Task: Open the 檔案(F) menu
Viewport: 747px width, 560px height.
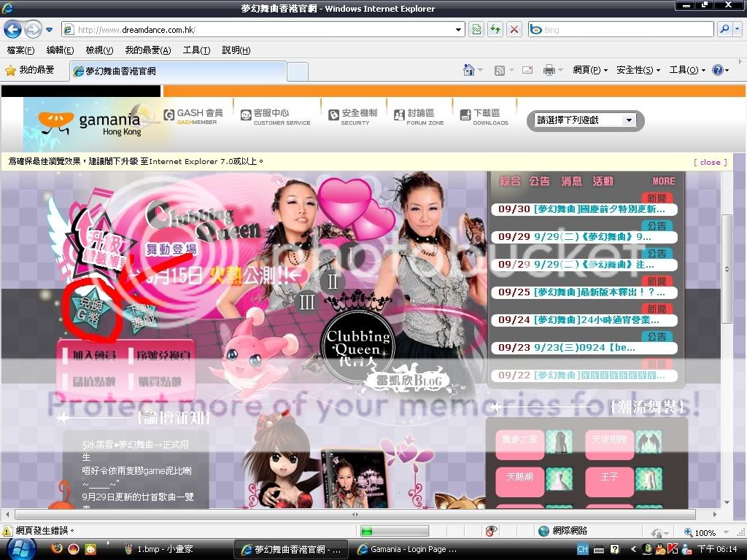Action: click(x=20, y=50)
